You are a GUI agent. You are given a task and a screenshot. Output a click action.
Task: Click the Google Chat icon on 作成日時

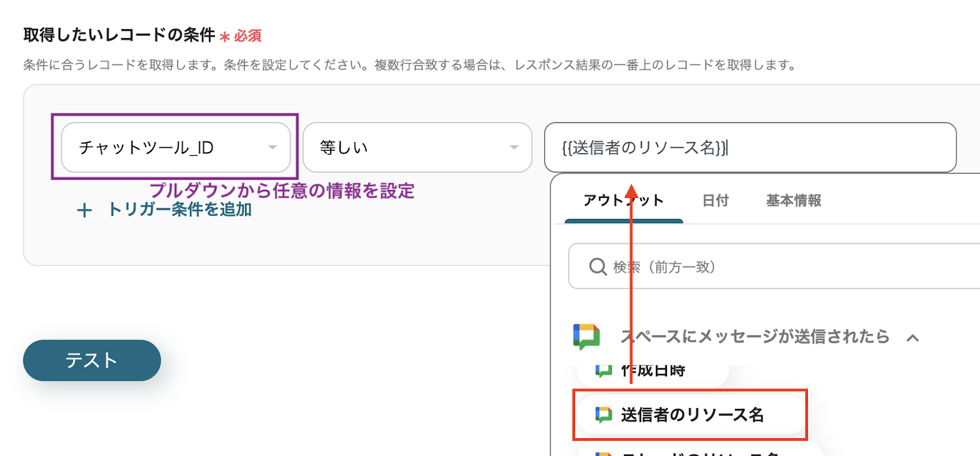(603, 370)
